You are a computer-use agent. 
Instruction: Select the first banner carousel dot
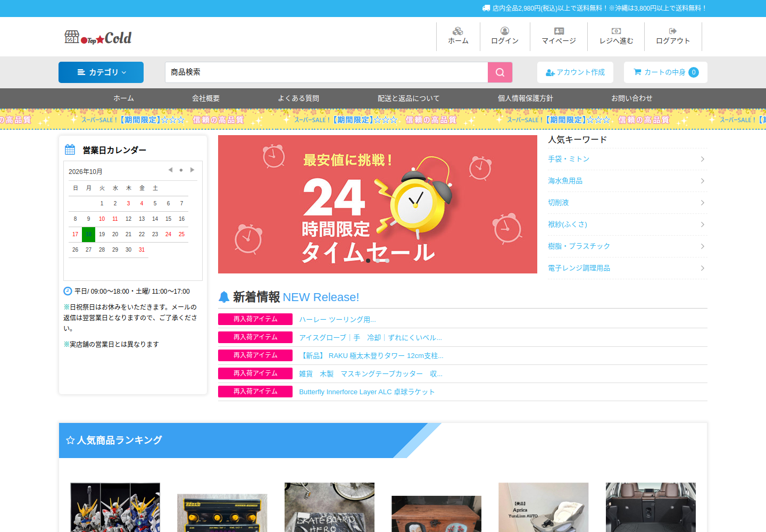(368, 261)
